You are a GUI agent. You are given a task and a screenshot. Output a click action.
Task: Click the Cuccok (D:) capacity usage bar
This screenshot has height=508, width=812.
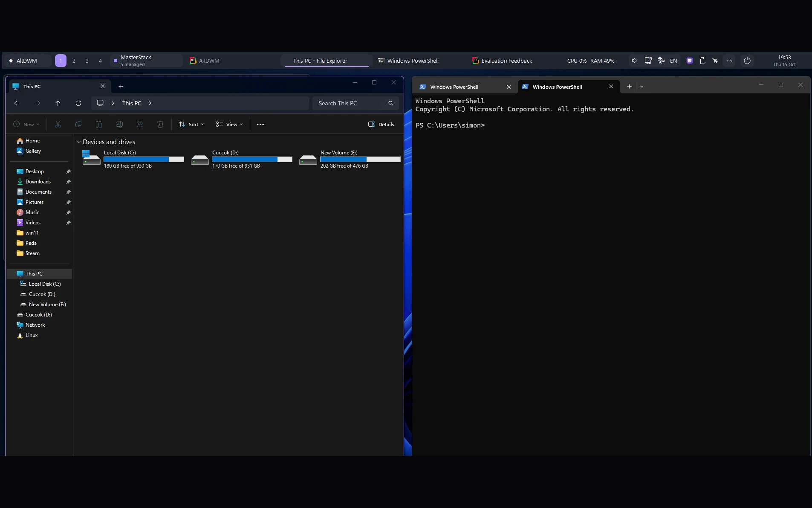click(252, 159)
